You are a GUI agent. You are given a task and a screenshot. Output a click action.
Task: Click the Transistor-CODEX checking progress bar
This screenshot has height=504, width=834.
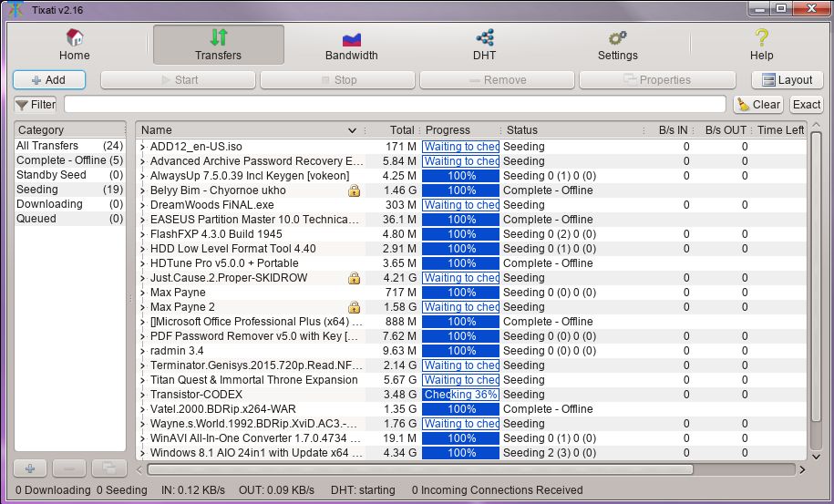[x=460, y=395]
